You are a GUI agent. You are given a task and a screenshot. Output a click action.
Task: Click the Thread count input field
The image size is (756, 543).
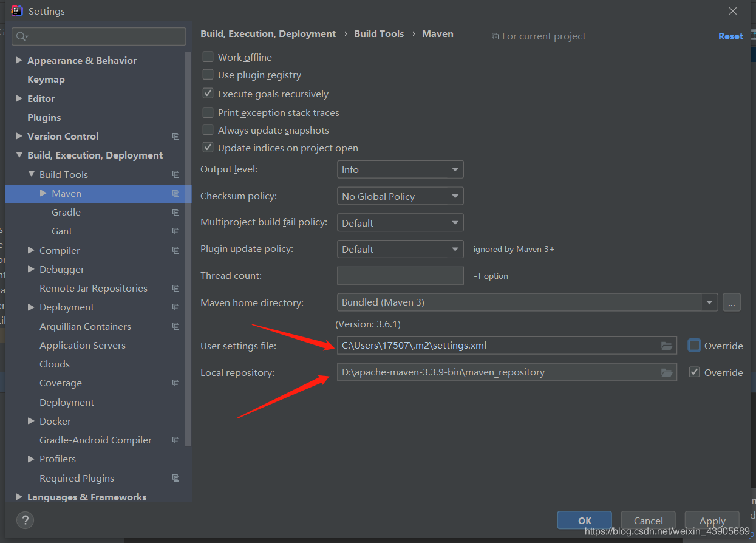[400, 276]
